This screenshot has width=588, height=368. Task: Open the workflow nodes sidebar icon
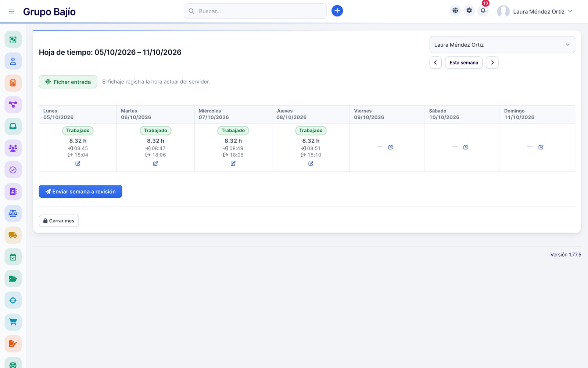pyautogui.click(x=13, y=105)
